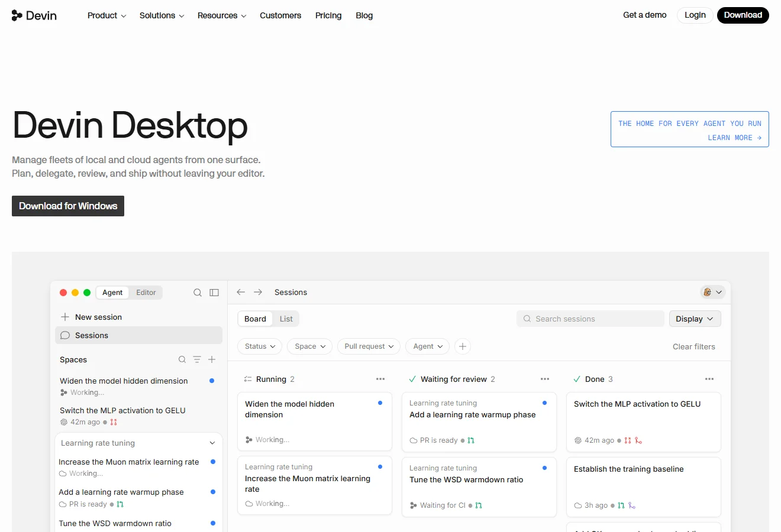This screenshot has height=532, width=781.
Task: Follow the Learn More banner link
Action: [x=735, y=138]
